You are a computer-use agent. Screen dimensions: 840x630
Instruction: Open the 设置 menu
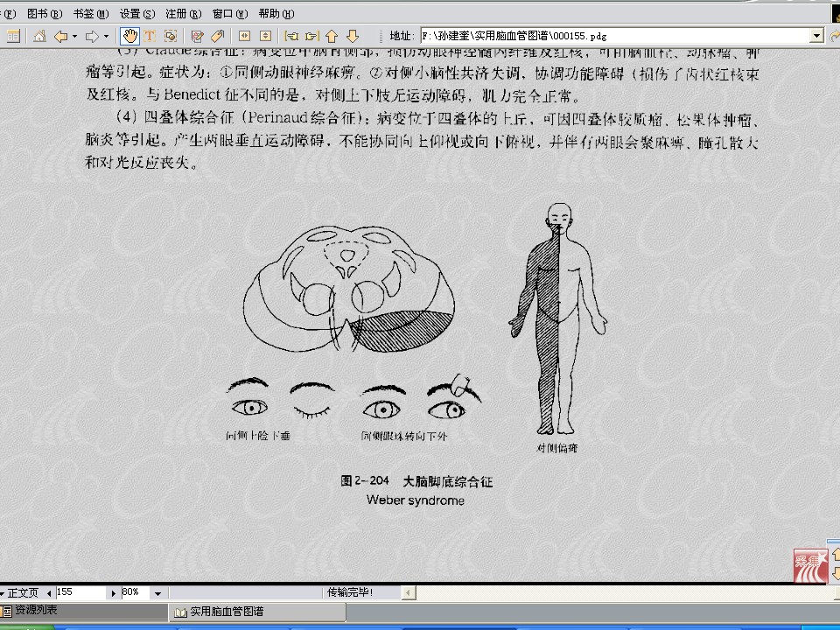(136, 13)
